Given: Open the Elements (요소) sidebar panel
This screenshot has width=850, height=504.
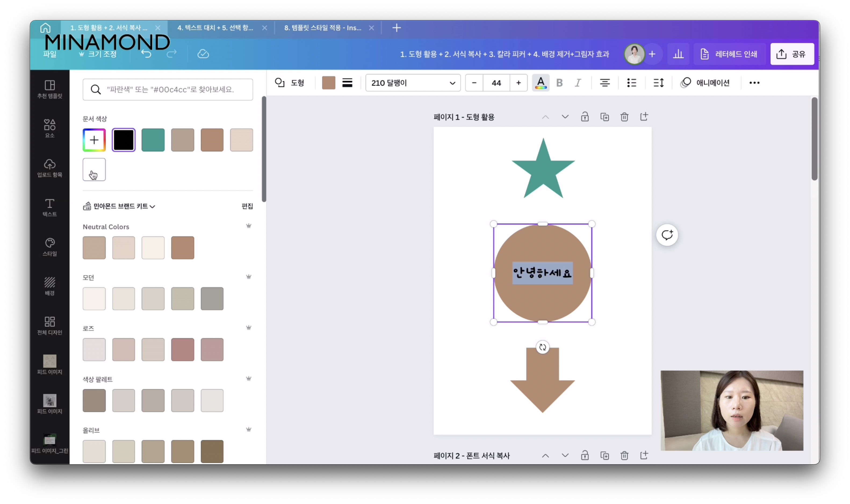Looking at the screenshot, I should (x=50, y=128).
